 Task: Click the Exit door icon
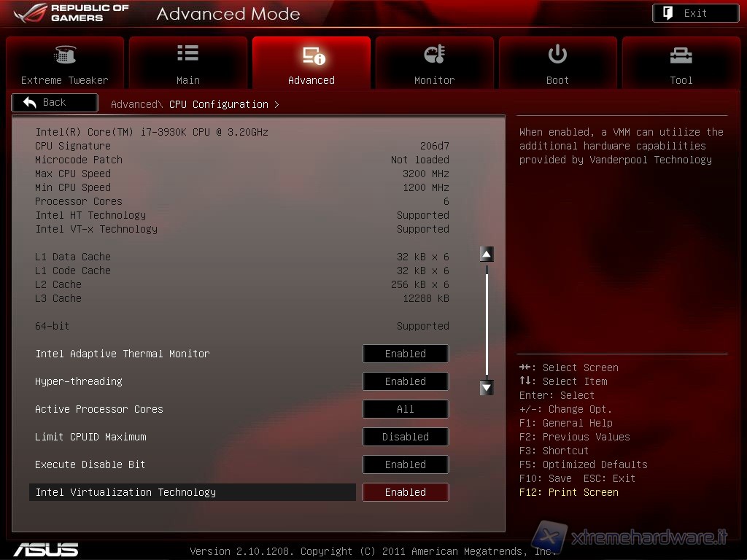click(667, 13)
